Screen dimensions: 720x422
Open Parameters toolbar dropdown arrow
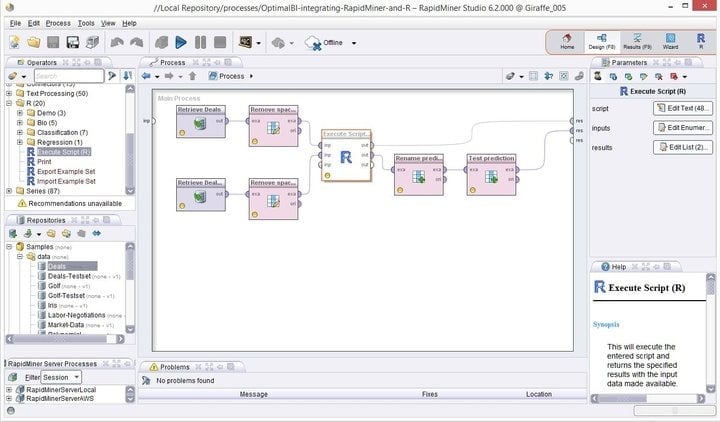point(685,77)
